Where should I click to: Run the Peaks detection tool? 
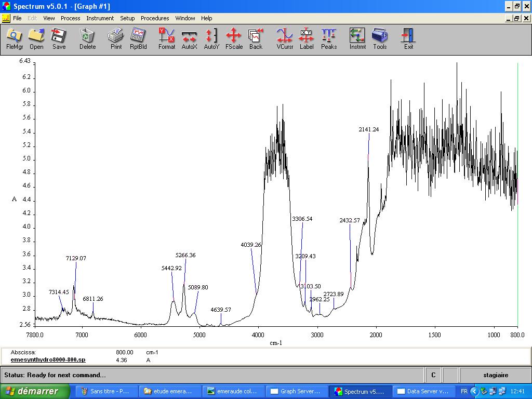coord(329,38)
